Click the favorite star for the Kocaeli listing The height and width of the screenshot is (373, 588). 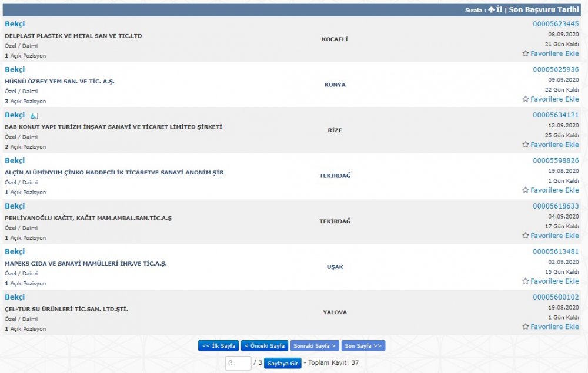click(x=526, y=53)
